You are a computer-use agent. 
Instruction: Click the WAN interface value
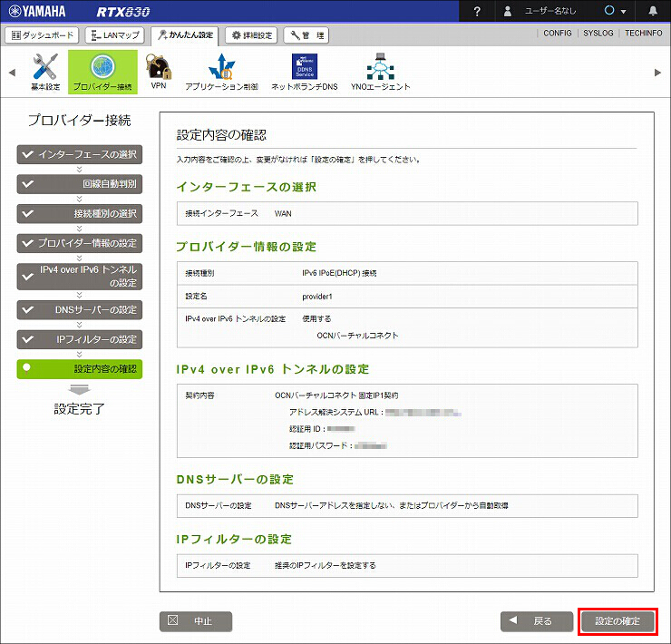(283, 214)
